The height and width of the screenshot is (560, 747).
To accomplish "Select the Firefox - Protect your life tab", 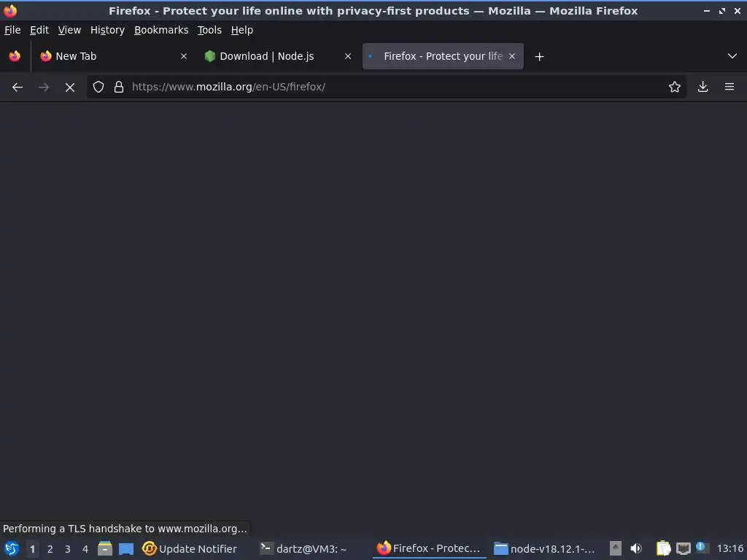I will coord(443,56).
